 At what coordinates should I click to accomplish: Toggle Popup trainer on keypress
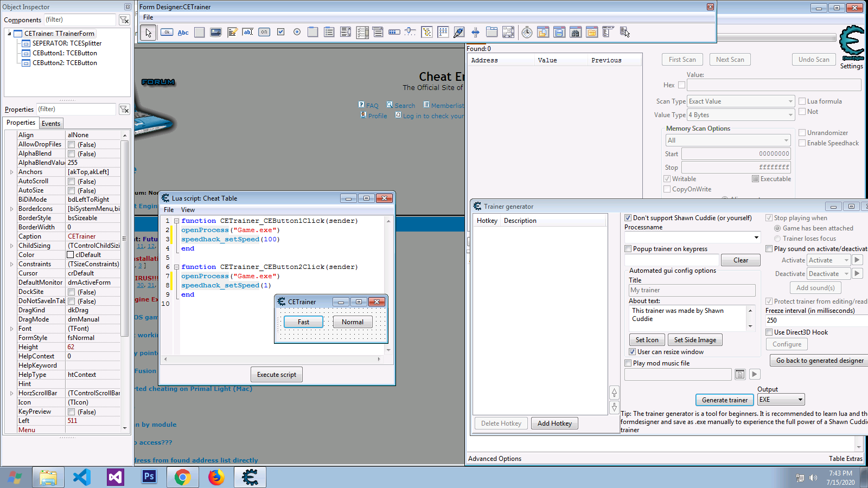pos(628,249)
